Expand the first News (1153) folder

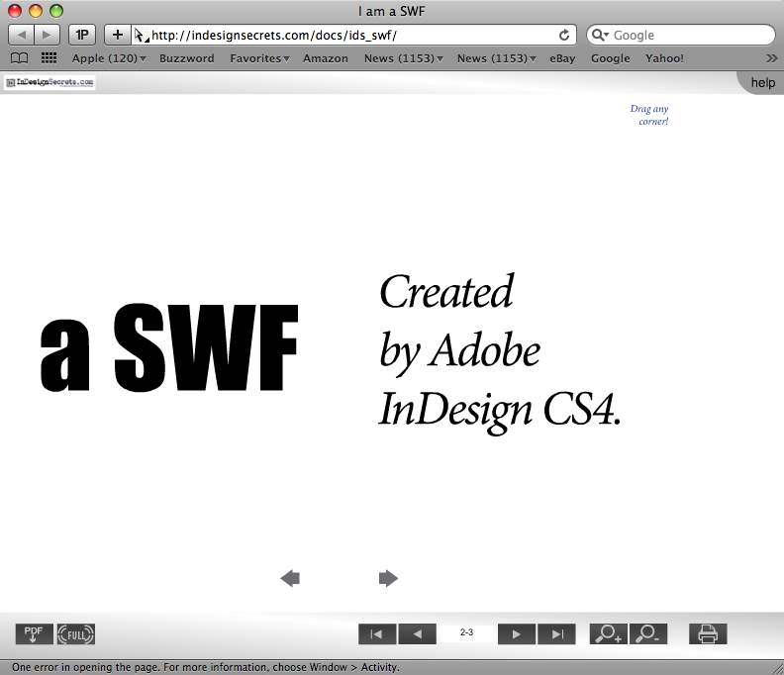click(404, 58)
